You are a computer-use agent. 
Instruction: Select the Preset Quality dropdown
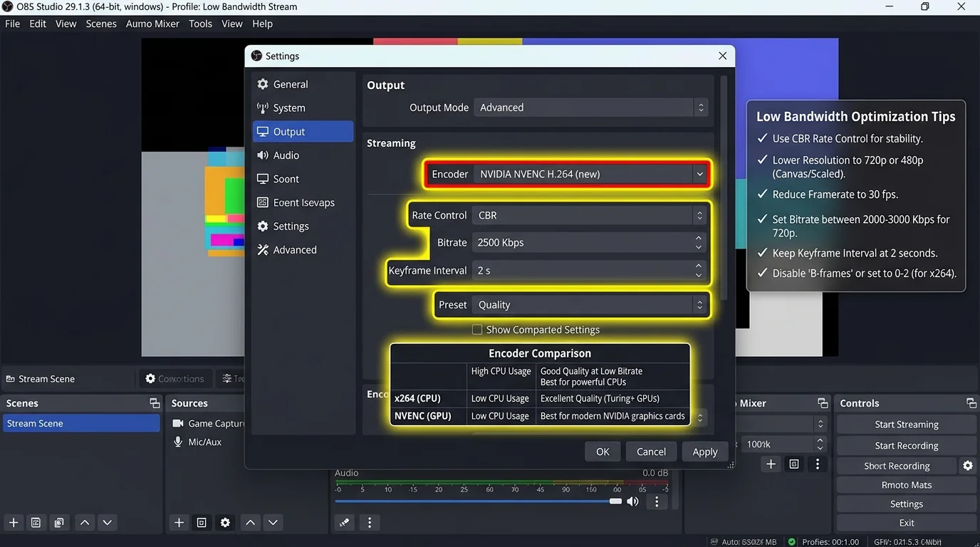click(x=590, y=305)
